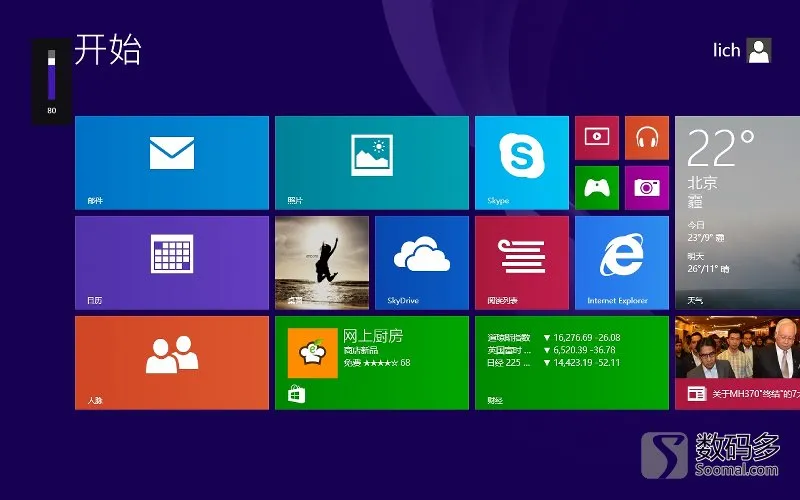This screenshot has height=500, width=800.
Task: Open the Mail (邮件) tile
Action: tap(172, 163)
